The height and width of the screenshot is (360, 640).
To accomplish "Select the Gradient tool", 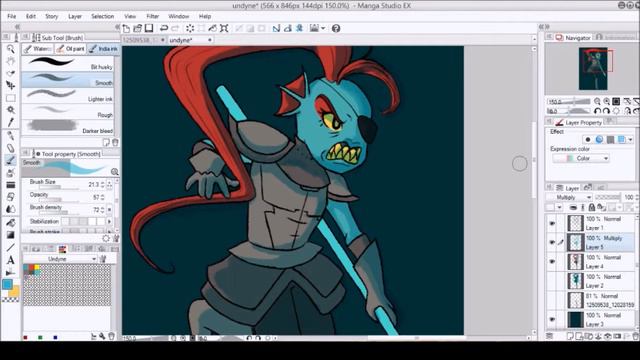I will coord(11,235).
